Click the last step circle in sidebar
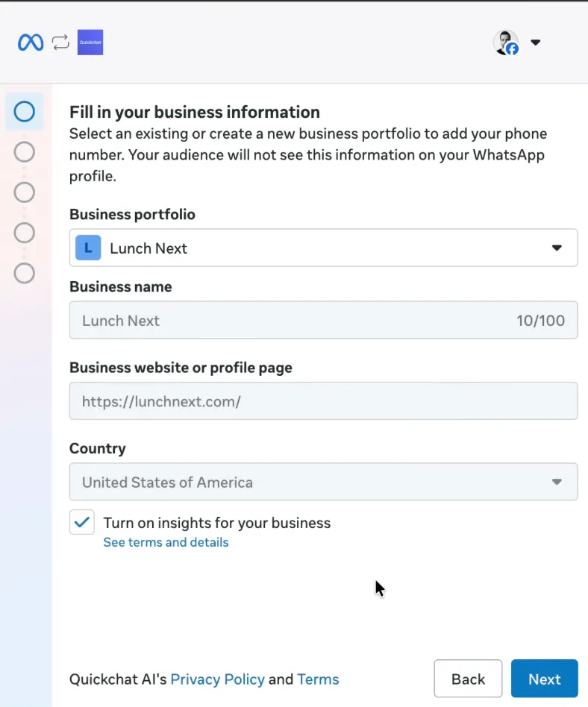Screen dimensions: 588x707 (24, 274)
